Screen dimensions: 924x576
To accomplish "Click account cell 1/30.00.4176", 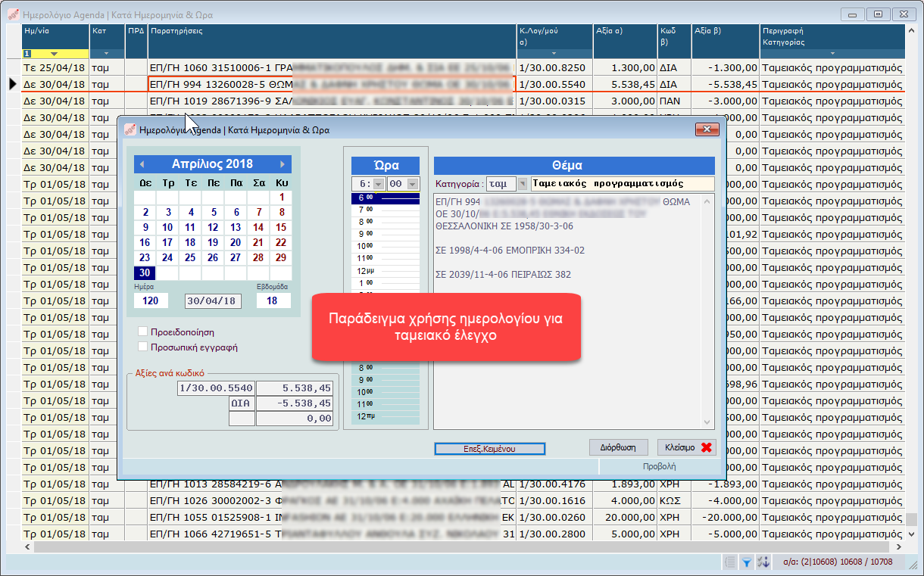I will (x=554, y=484).
